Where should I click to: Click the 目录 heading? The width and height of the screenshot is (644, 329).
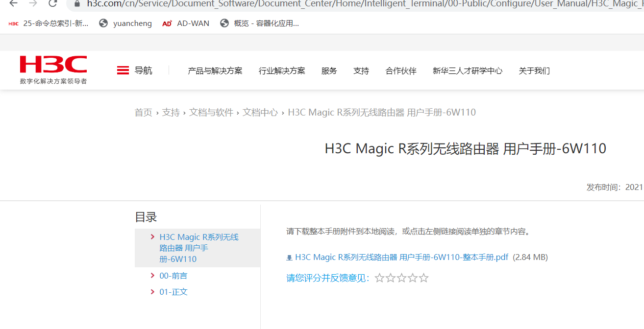146,217
